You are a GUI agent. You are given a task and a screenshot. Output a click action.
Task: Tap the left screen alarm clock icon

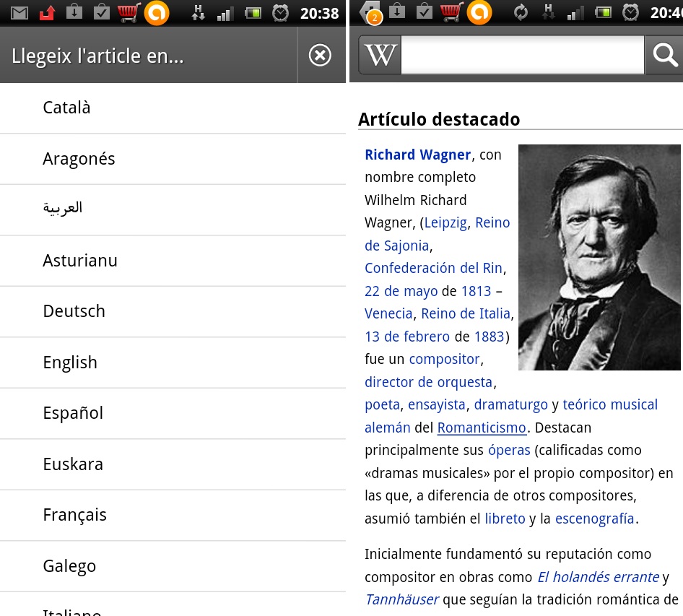[280, 13]
